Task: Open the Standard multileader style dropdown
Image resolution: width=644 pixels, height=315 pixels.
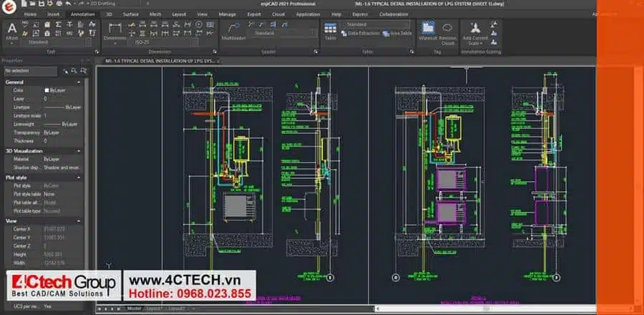Action: coord(282,33)
